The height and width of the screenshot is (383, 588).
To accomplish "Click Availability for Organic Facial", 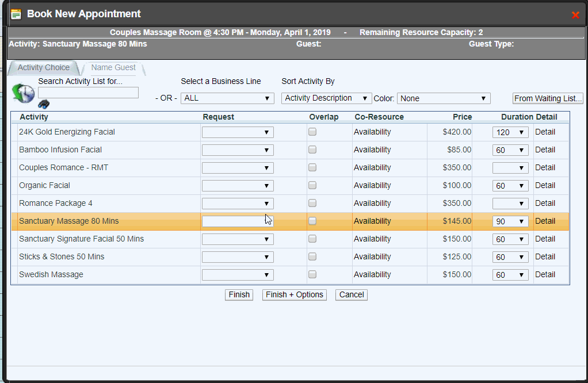I will (x=372, y=185).
